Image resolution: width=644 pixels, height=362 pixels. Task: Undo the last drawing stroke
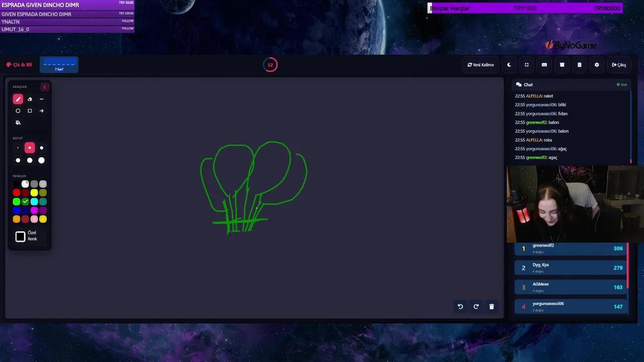460,306
